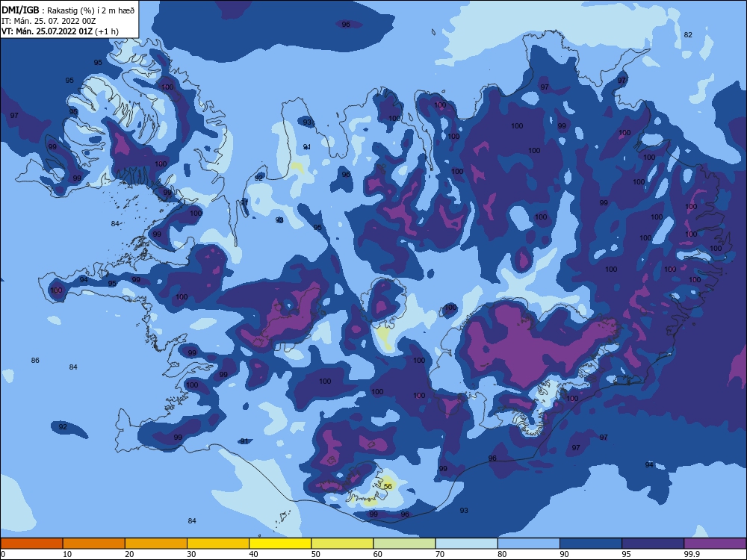747x560 pixels.
Task: Click the legend tick label '50'
Action: (316, 554)
